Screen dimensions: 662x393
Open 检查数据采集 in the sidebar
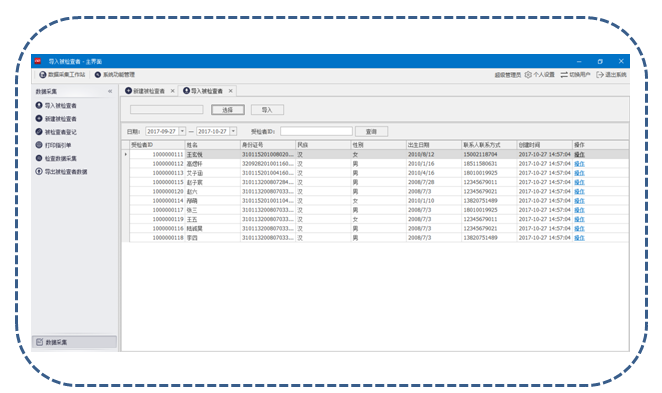pos(56,158)
